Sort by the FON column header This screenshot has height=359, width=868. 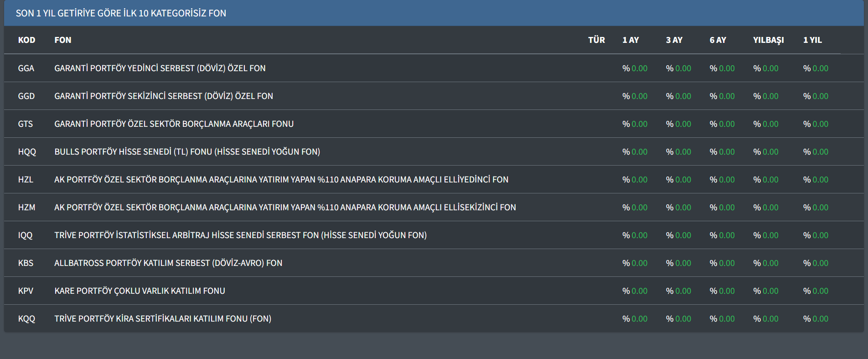(x=63, y=40)
